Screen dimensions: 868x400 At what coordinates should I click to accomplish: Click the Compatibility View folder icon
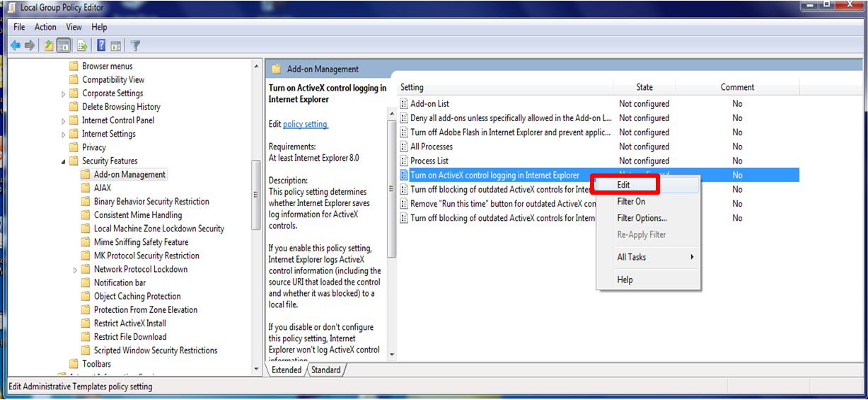[74, 79]
